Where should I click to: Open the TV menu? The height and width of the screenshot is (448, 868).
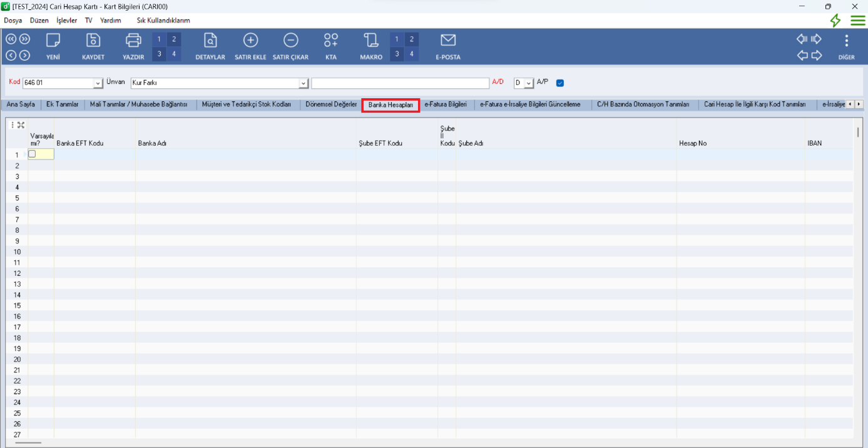point(88,20)
